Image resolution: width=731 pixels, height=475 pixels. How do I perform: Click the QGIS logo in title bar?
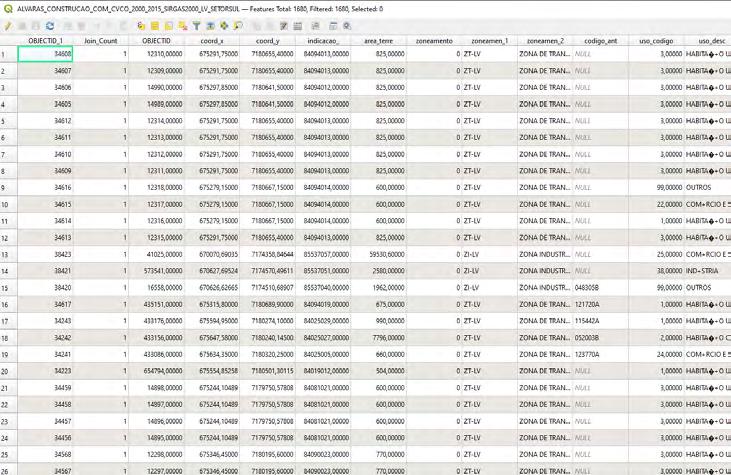(x=7, y=8)
